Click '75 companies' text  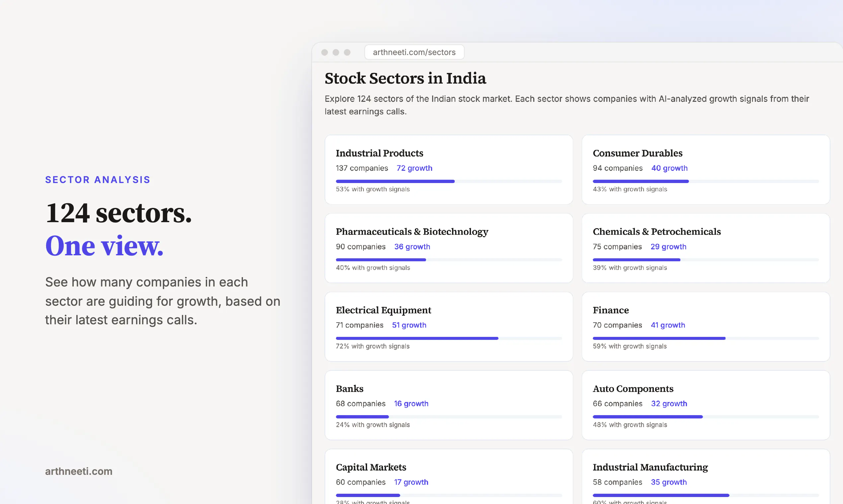point(617,247)
